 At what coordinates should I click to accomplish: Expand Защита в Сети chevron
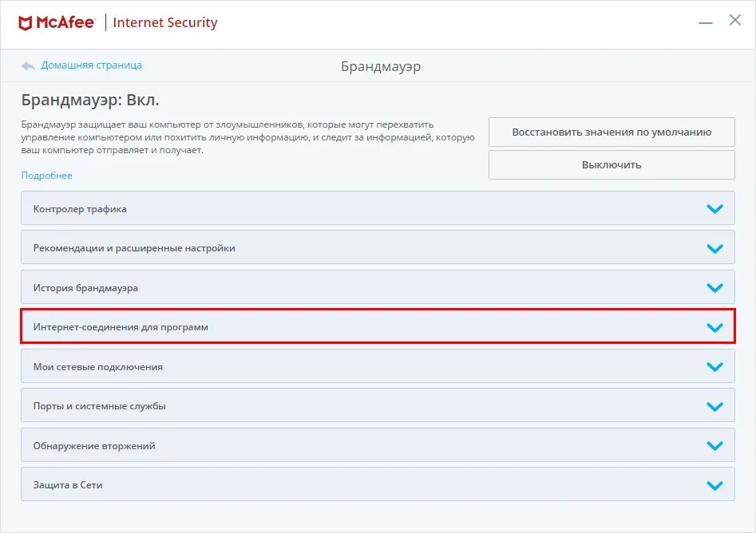[x=714, y=485]
